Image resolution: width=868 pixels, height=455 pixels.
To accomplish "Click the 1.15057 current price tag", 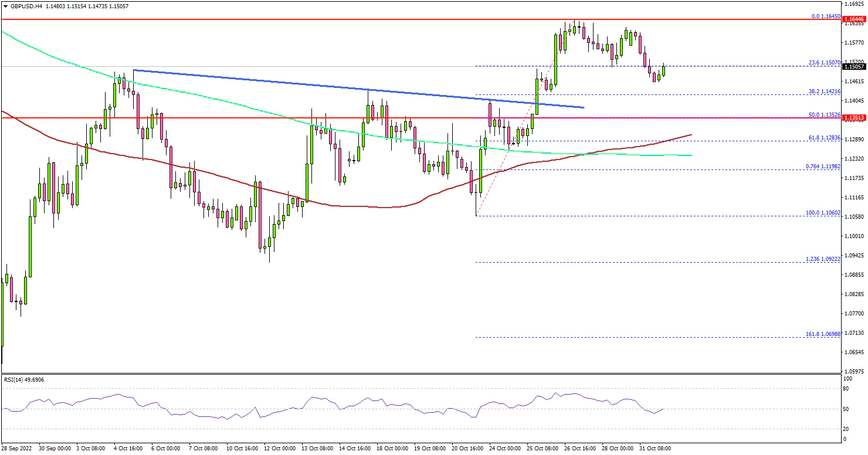I will pos(854,67).
